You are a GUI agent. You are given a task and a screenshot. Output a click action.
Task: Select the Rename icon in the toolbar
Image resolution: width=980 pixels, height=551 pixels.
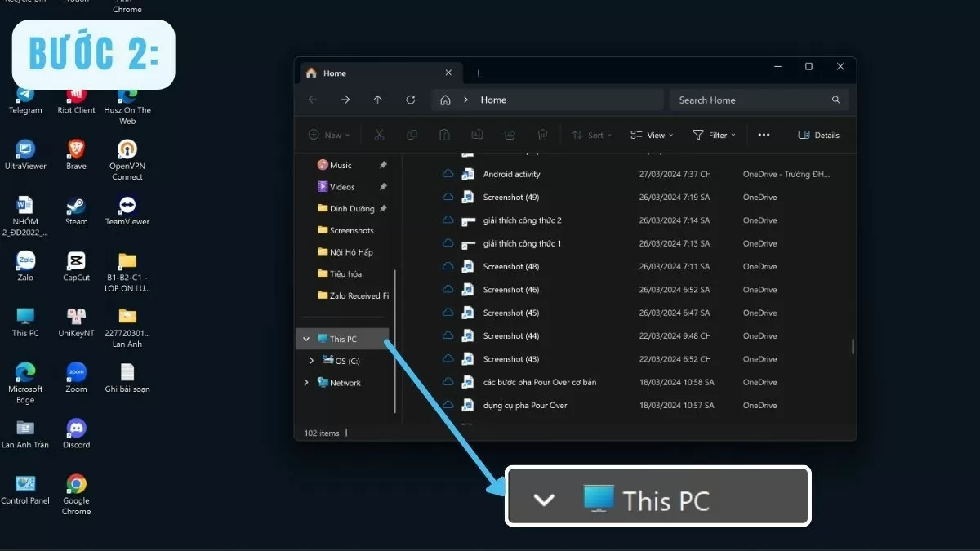point(477,135)
